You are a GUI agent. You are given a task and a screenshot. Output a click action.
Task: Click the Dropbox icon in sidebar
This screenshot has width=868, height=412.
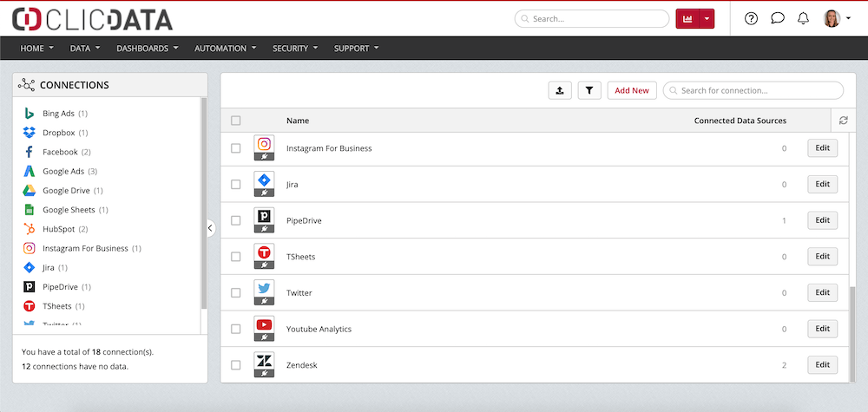click(30, 133)
